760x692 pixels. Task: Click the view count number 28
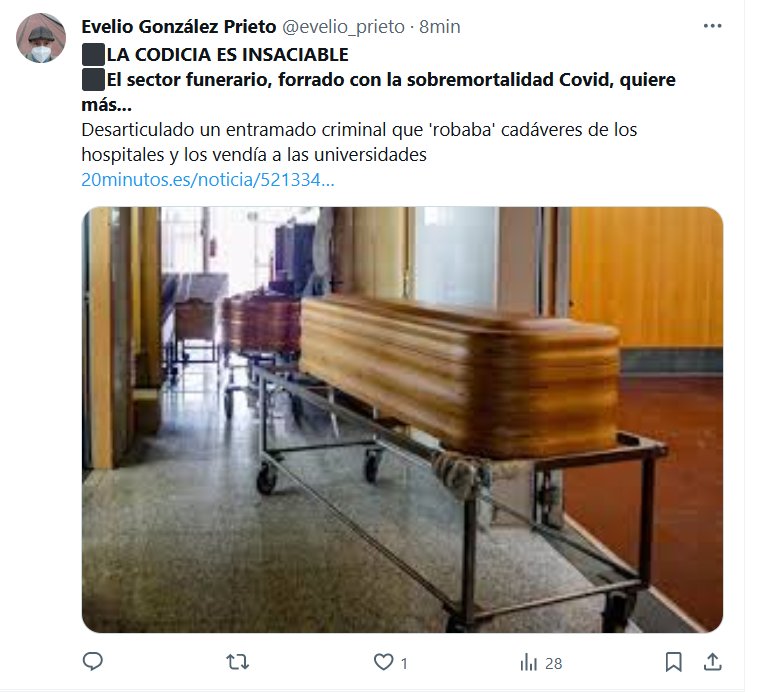click(554, 663)
